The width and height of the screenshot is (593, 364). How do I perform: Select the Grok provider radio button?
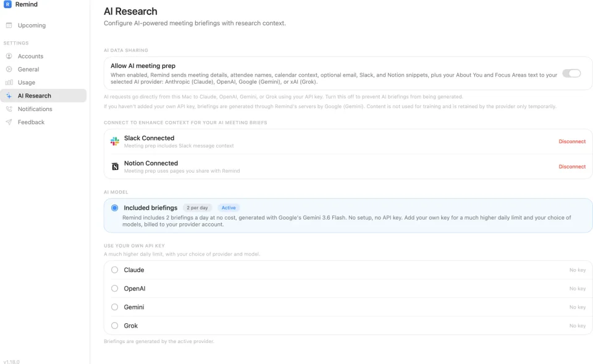click(x=115, y=326)
